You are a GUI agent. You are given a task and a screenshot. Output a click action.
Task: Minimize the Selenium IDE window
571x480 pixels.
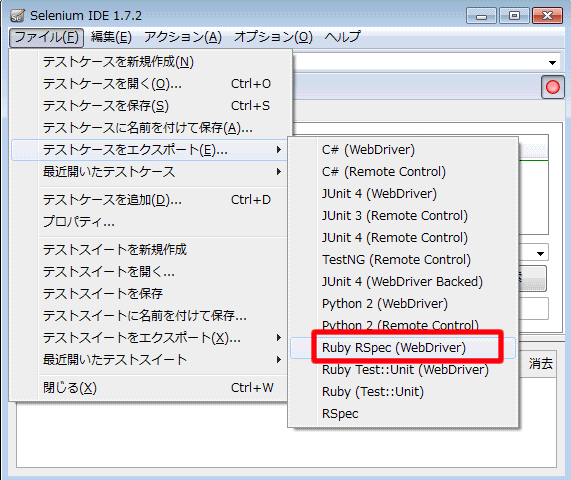[x=481, y=16]
